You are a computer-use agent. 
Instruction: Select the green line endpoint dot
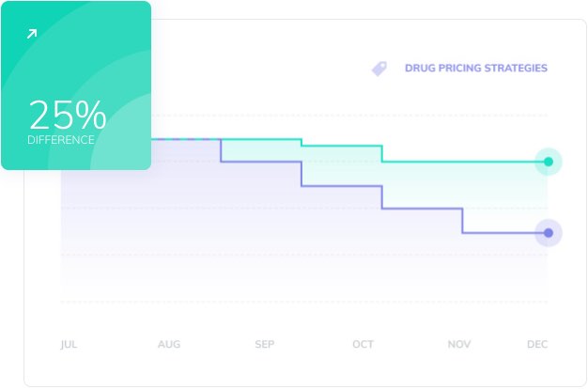548,162
